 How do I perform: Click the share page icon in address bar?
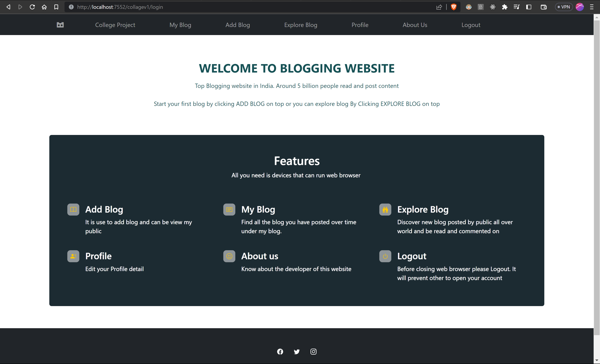click(439, 7)
